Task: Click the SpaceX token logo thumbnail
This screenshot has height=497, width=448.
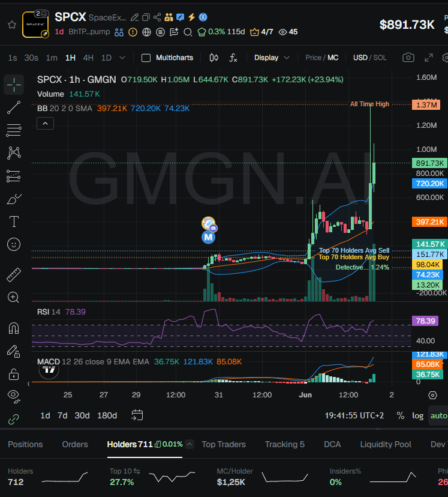Action: click(x=35, y=25)
